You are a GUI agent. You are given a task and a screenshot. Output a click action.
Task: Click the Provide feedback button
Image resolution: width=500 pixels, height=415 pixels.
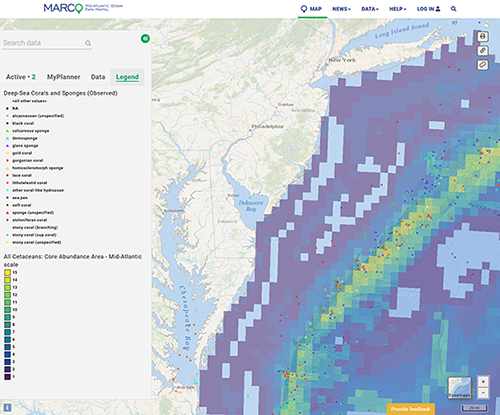pos(410,409)
